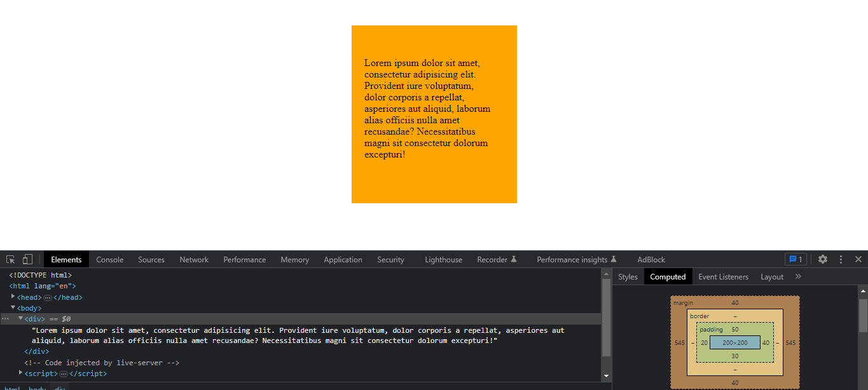Open the Performance insights tab
Screen dimensions: 868x390
[x=577, y=259]
